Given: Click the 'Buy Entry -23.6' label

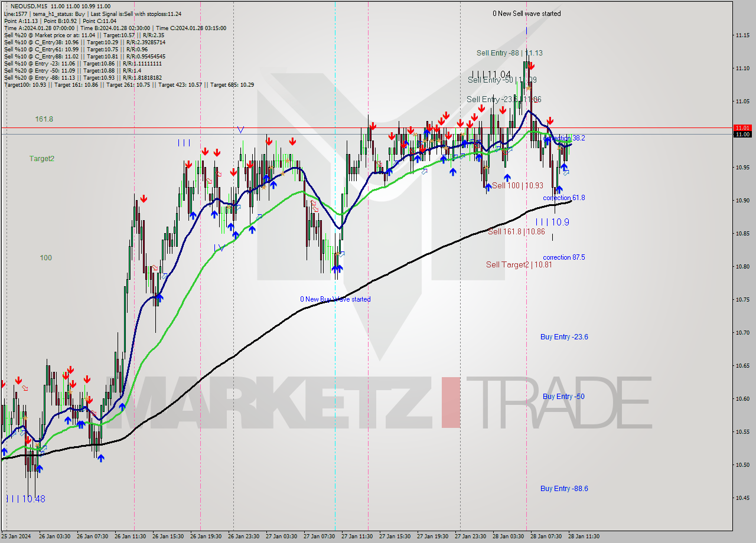Looking at the screenshot, I should 564,337.
